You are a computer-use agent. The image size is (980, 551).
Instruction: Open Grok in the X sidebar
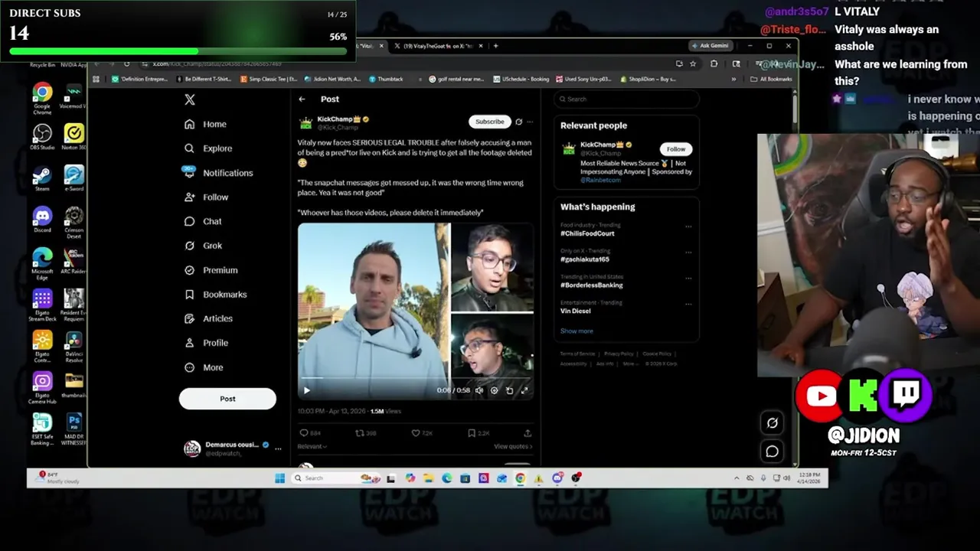coord(203,246)
